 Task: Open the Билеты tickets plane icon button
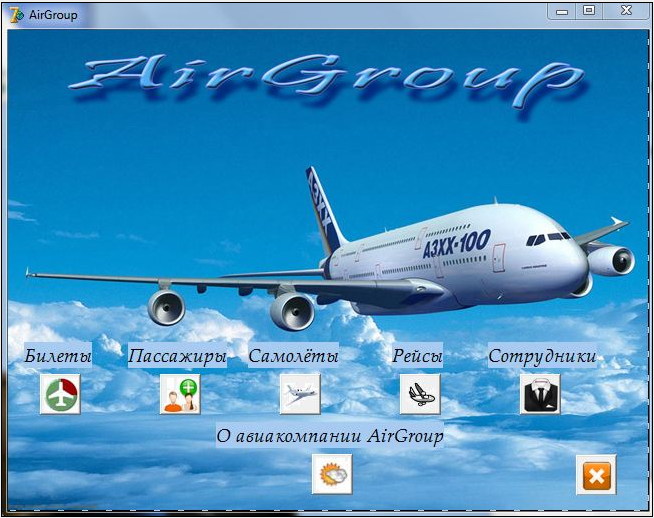click(x=60, y=394)
